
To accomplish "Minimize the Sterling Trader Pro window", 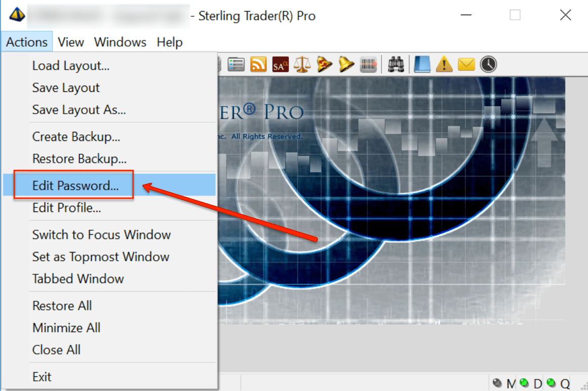I will (x=466, y=15).
